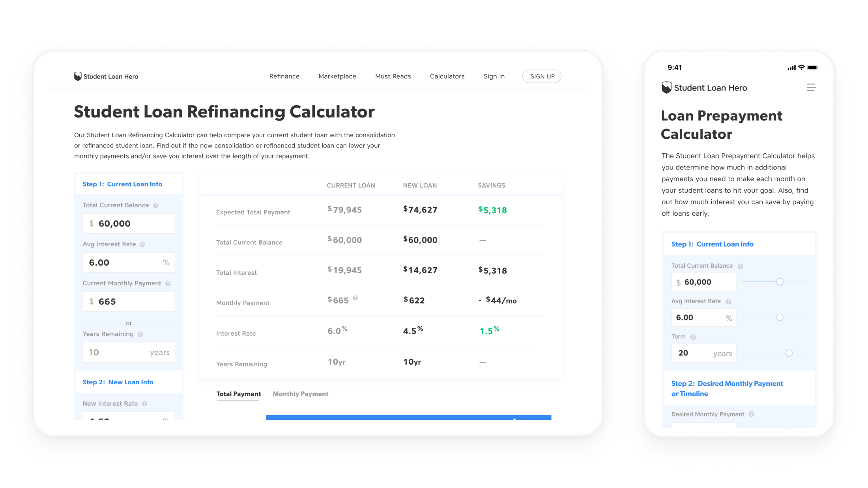Click the Must Reads menu item
868x488 pixels.
click(393, 76)
